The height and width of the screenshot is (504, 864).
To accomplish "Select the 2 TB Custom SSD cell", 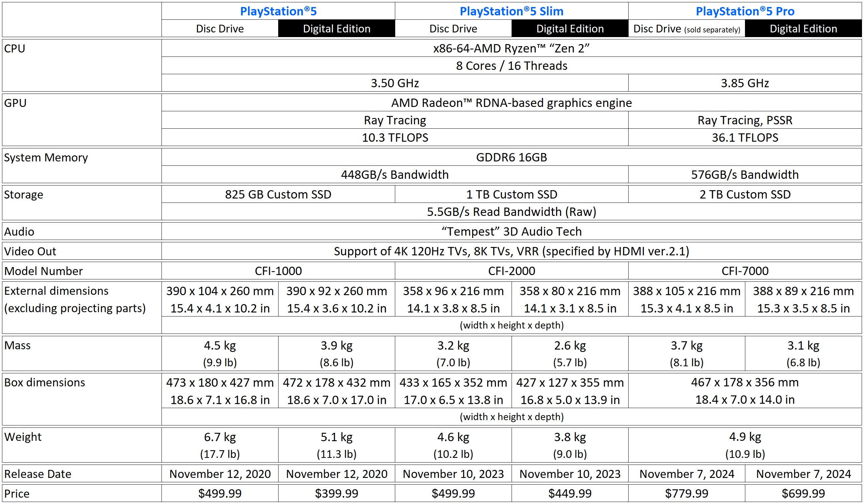I will point(745,194).
